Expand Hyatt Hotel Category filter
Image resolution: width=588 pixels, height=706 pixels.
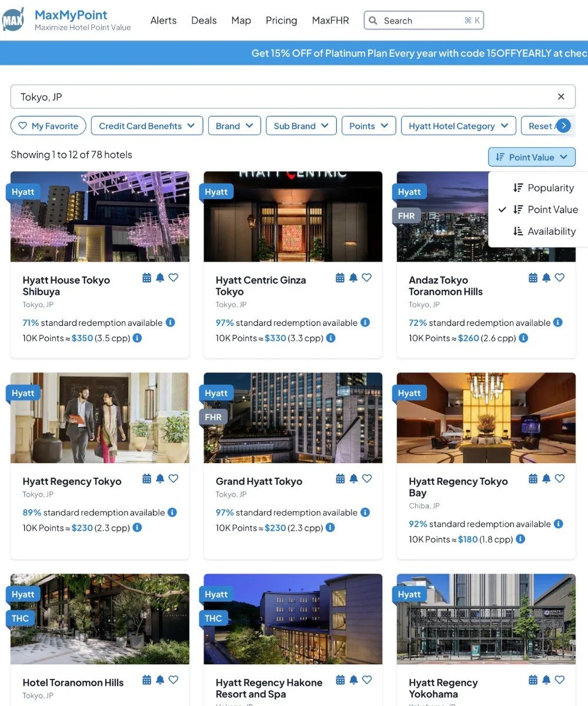click(459, 126)
